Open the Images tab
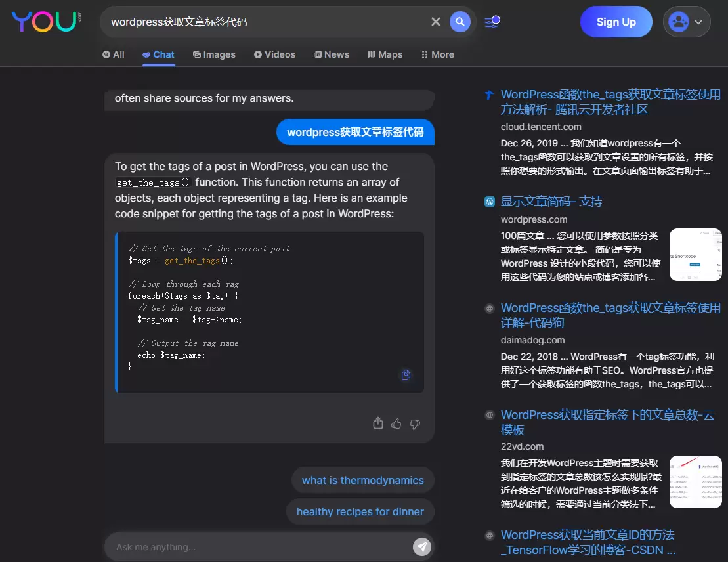 pos(214,54)
